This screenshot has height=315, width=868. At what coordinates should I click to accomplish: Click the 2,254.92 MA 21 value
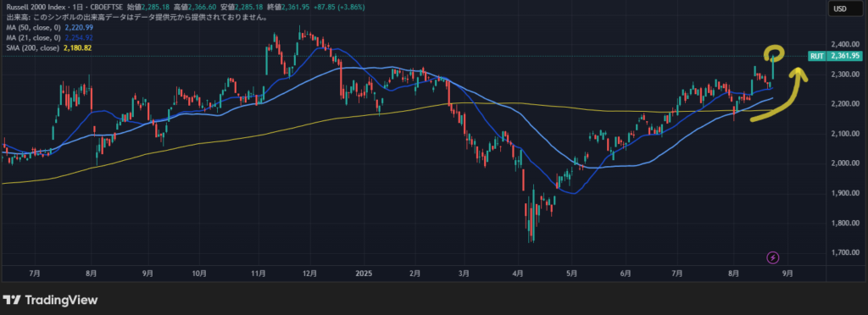(x=79, y=37)
